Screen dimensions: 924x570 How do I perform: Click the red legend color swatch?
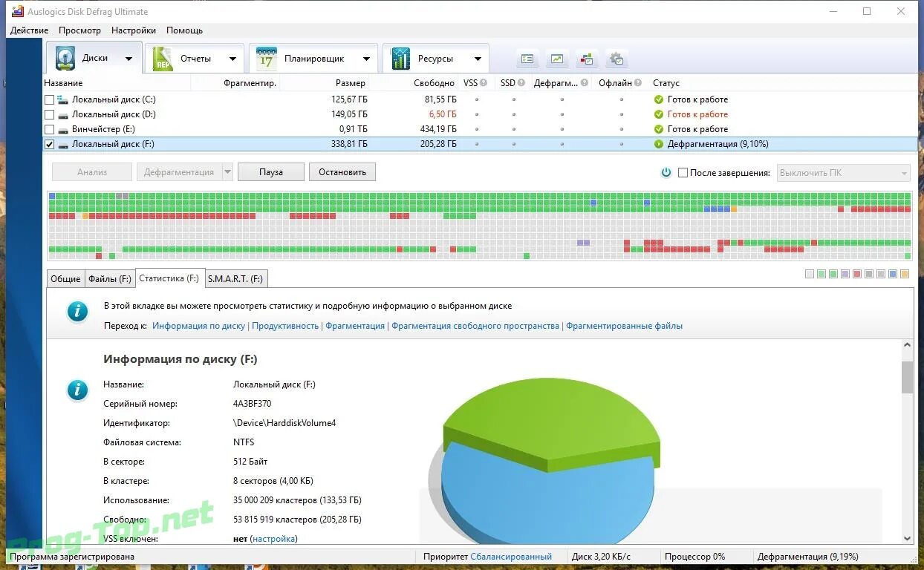click(857, 275)
